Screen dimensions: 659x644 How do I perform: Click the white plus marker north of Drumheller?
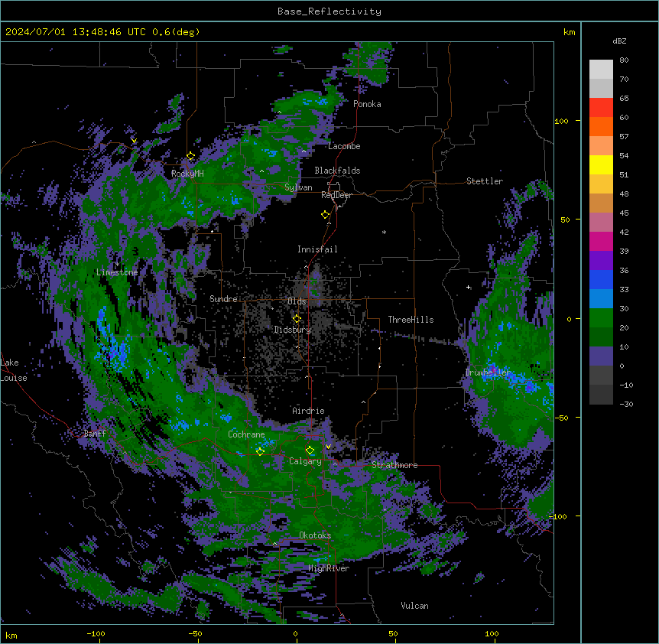pos(468,288)
